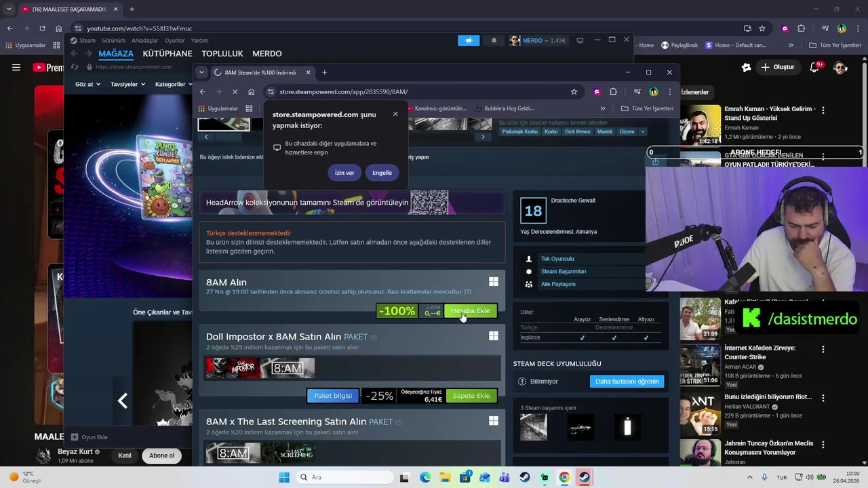Open the Aile Paylaşımı feature link
Image resolution: width=868 pixels, height=488 pixels.
click(558, 284)
